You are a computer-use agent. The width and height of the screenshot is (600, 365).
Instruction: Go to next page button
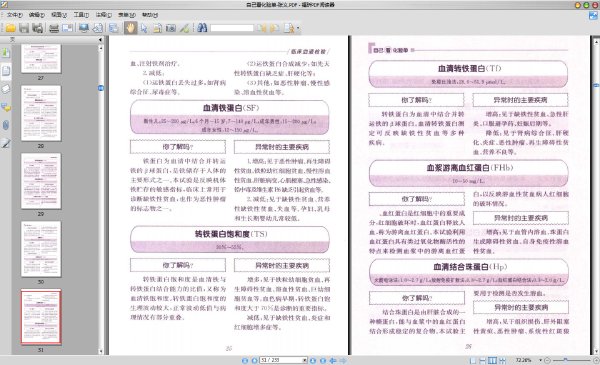tap(313, 360)
